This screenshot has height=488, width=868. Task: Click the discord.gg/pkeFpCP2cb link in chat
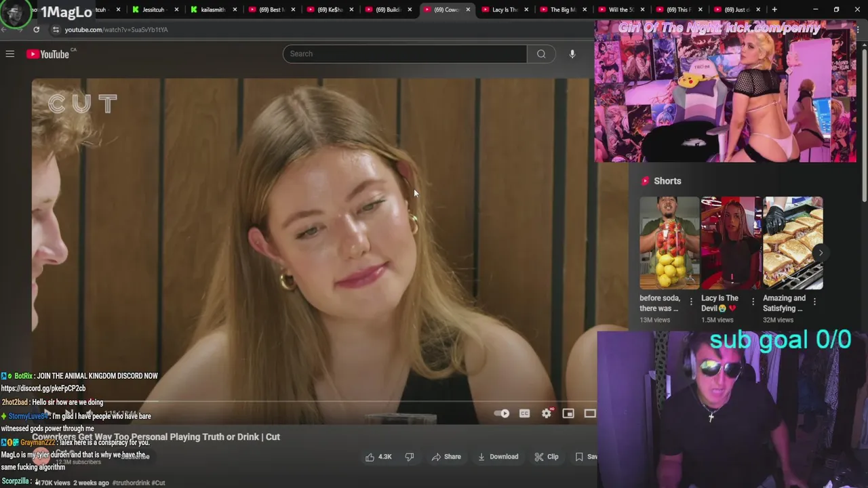click(x=43, y=388)
